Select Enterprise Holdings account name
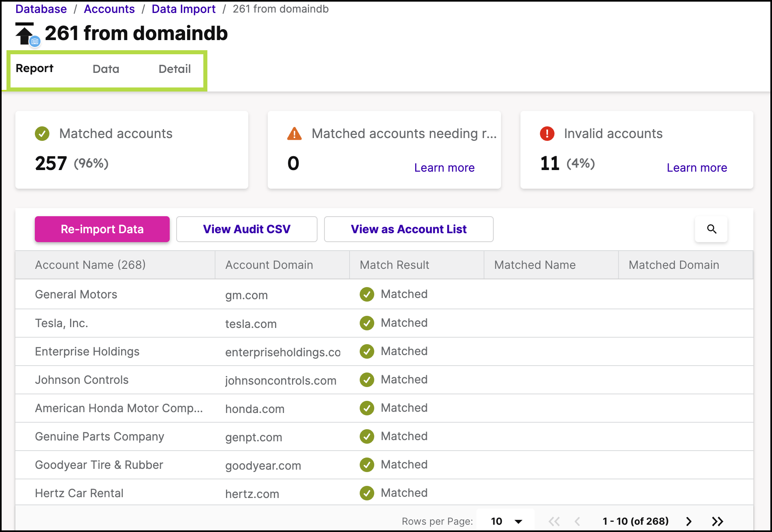The image size is (772, 532). coord(87,351)
